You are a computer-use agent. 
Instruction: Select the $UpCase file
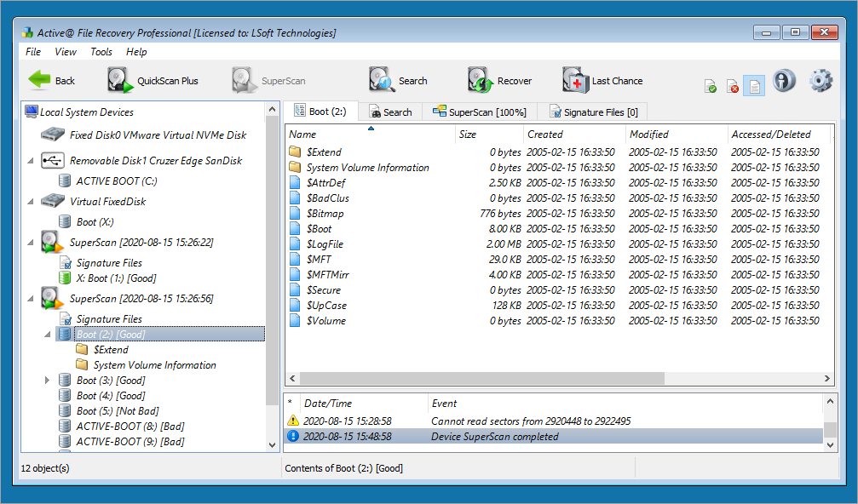pyautogui.click(x=326, y=305)
